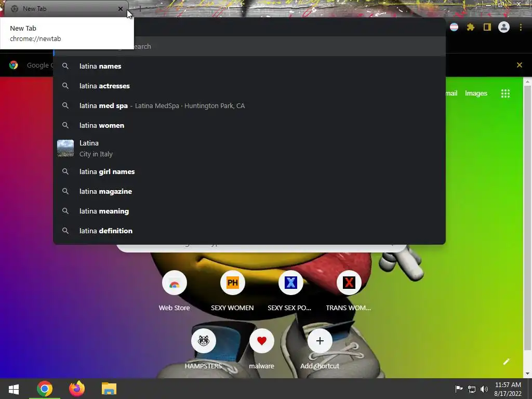Select the New Tab tab
Viewport: 532px width, 399px height.
point(66,9)
